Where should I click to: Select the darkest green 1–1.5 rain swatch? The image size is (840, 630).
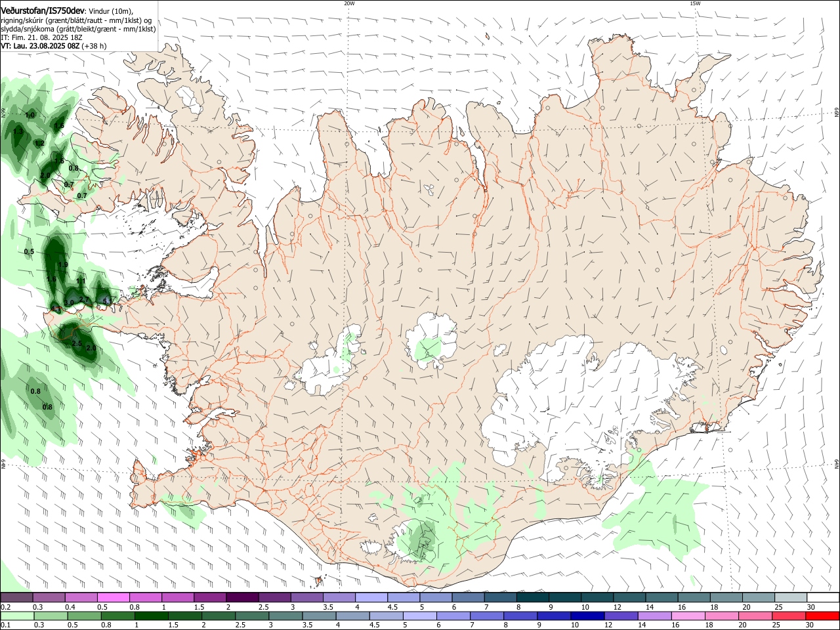tap(152, 616)
